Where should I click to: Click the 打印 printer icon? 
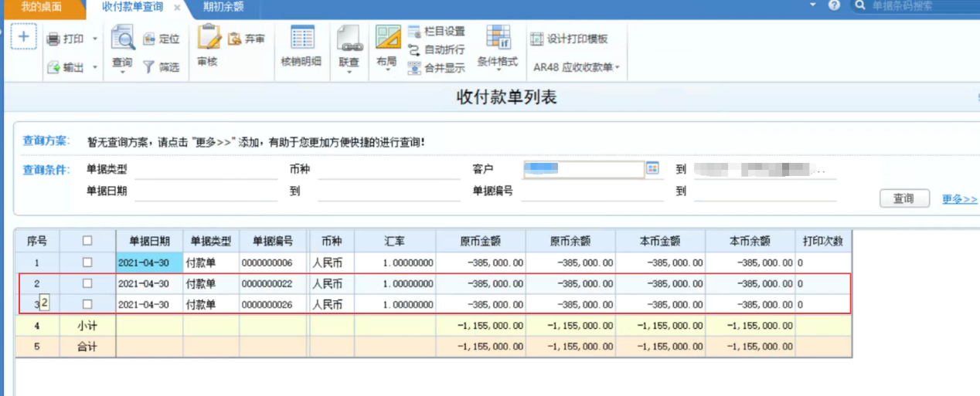point(53,39)
